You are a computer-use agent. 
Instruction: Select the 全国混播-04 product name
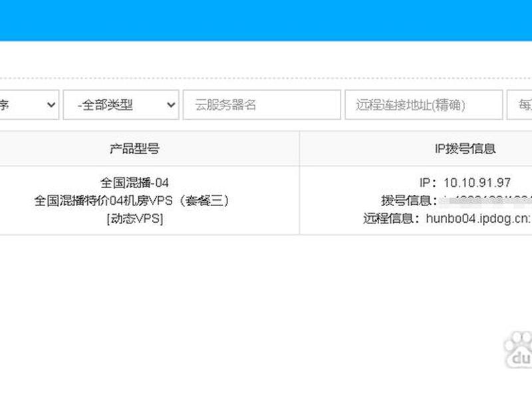tap(135, 183)
